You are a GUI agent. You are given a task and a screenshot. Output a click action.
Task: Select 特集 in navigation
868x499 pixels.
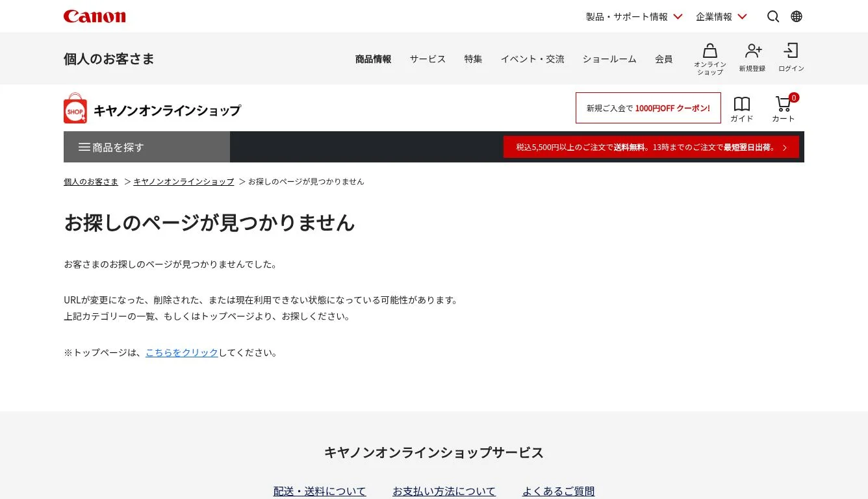pos(473,59)
